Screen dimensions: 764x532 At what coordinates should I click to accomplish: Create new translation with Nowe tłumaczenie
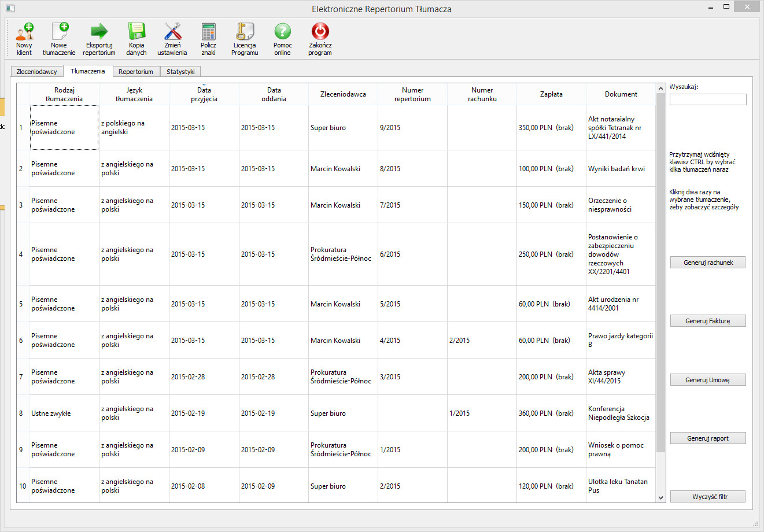click(59, 39)
